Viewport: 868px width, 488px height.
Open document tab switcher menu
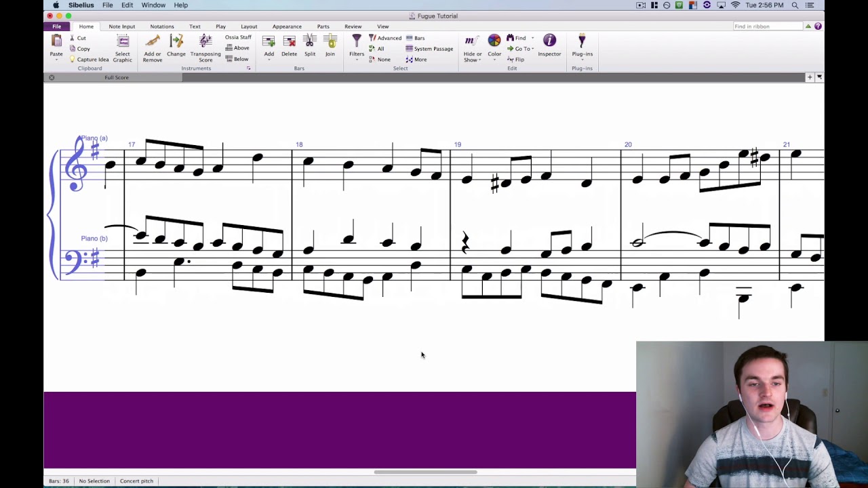[x=819, y=77]
